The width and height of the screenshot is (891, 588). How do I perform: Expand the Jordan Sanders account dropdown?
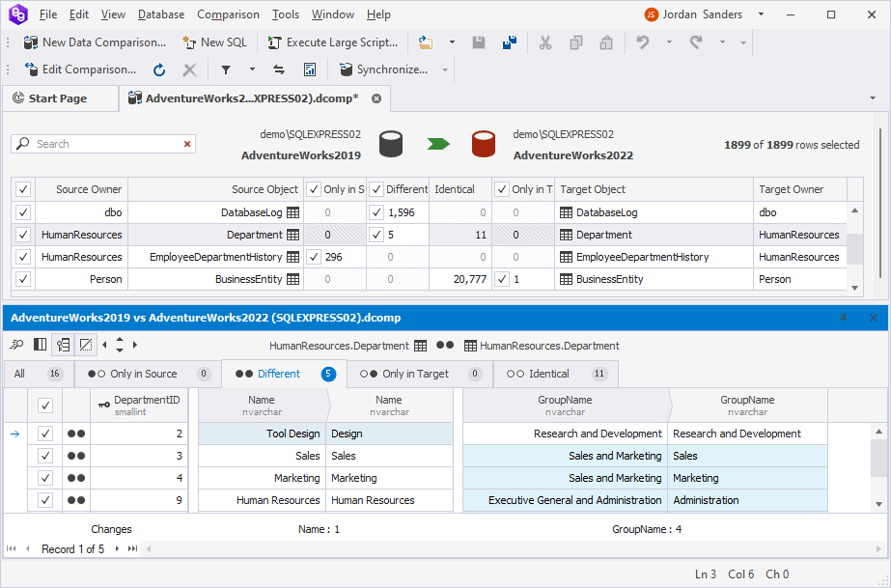pyautogui.click(x=761, y=14)
